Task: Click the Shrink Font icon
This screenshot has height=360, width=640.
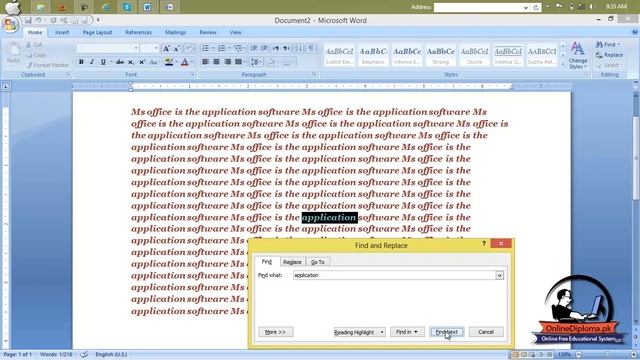Action: click(177, 49)
